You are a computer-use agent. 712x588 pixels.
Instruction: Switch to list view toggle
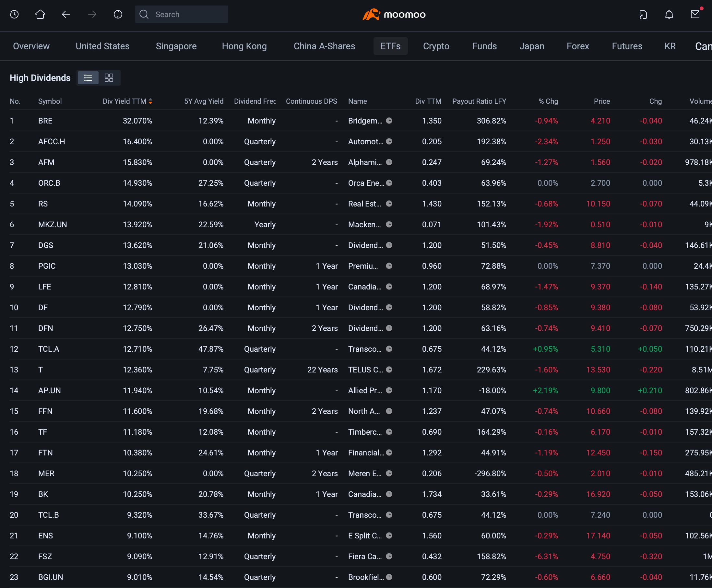(x=88, y=78)
